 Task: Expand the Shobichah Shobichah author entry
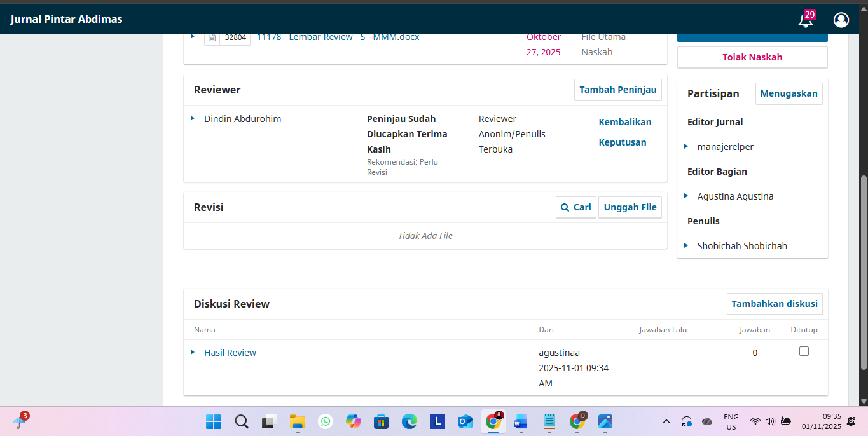686,245
